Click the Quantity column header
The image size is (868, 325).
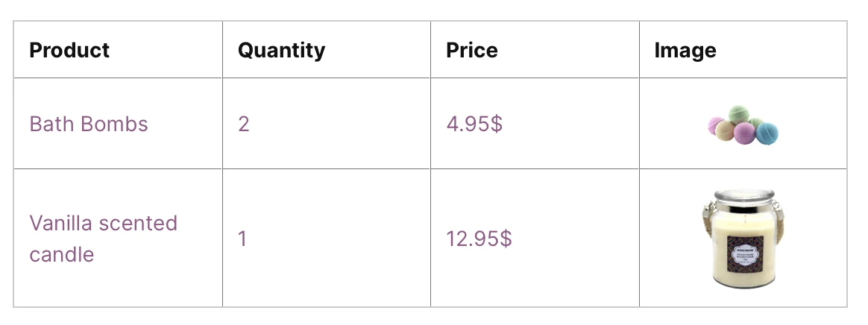point(281,50)
